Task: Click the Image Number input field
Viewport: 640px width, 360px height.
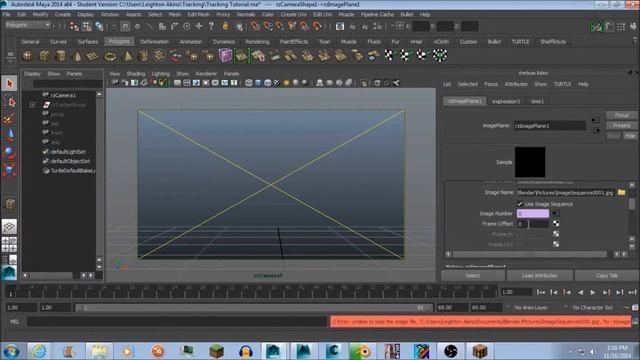Action: pyautogui.click(x=533, y=213)
